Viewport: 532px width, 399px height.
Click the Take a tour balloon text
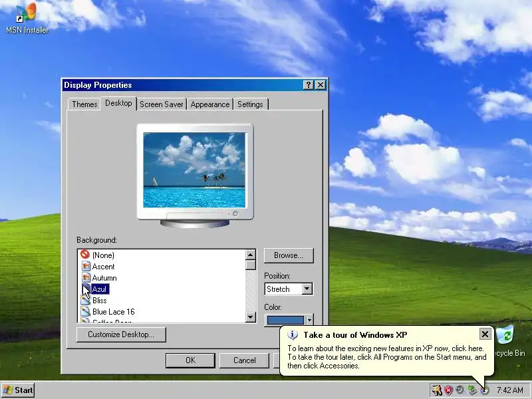(x=387, y=357)
